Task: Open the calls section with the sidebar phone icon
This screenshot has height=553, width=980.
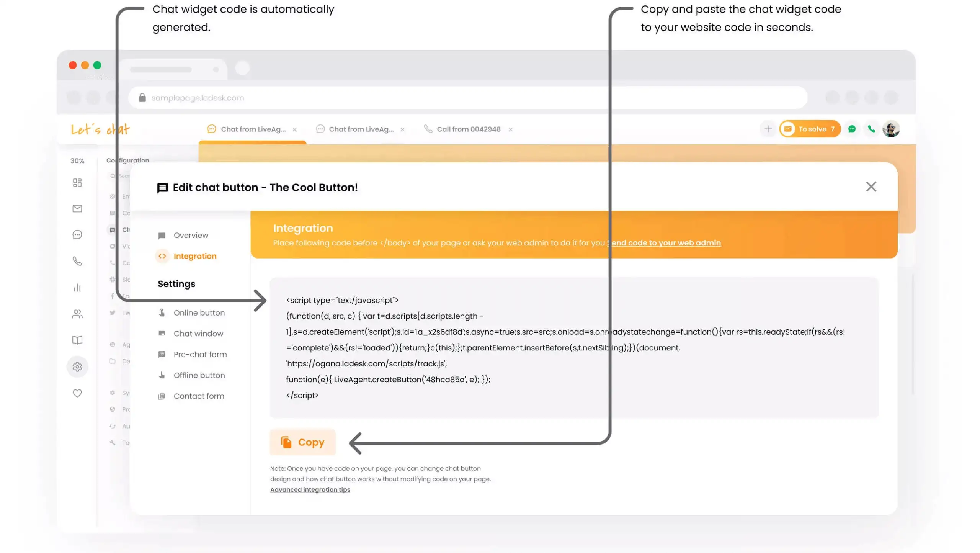Action: 77,262
